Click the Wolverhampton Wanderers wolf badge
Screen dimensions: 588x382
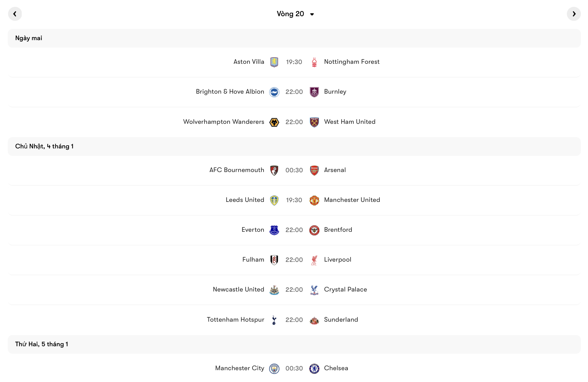coord(275,122)
